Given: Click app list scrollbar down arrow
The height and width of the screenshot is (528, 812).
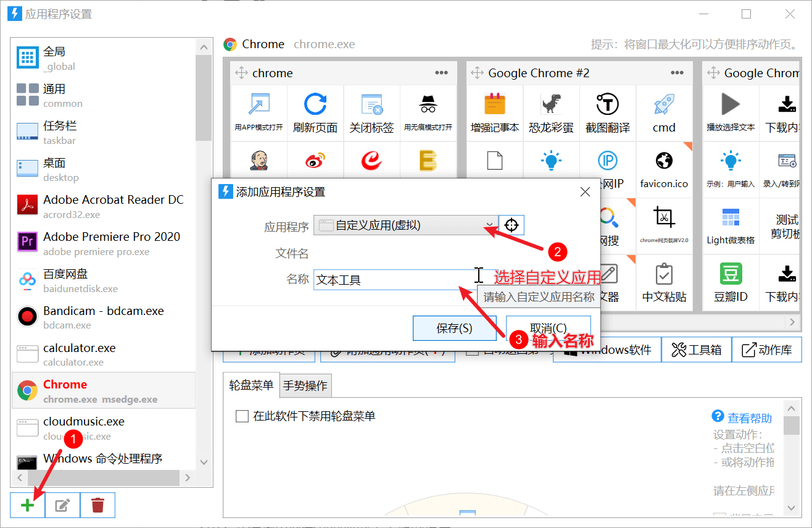Looking at the screenshot, I should [204, 462].
